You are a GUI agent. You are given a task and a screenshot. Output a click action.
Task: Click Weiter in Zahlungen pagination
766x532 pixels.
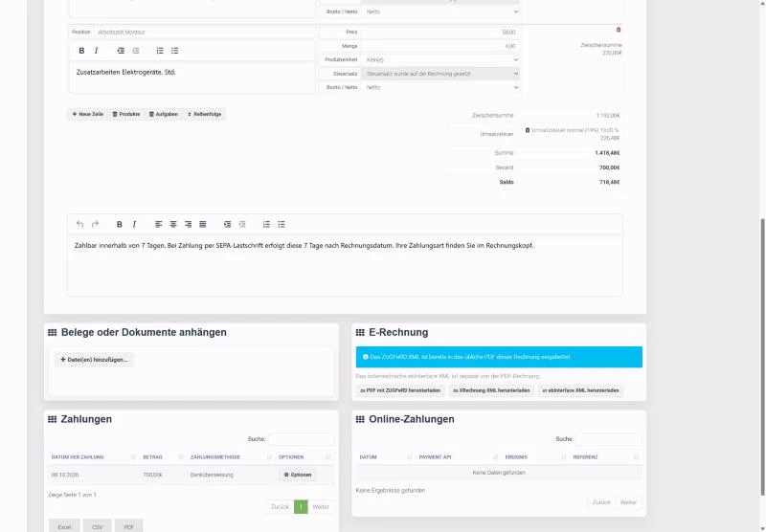321,507
